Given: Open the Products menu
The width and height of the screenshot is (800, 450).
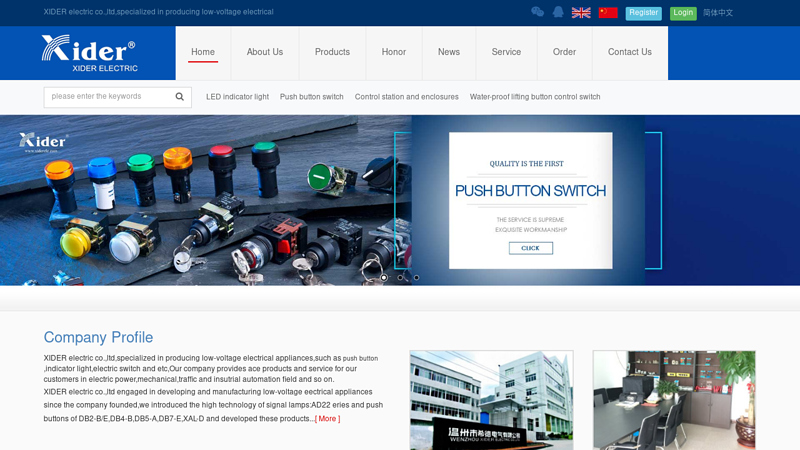Looking at the screenshot, I should tap(332, 52).
